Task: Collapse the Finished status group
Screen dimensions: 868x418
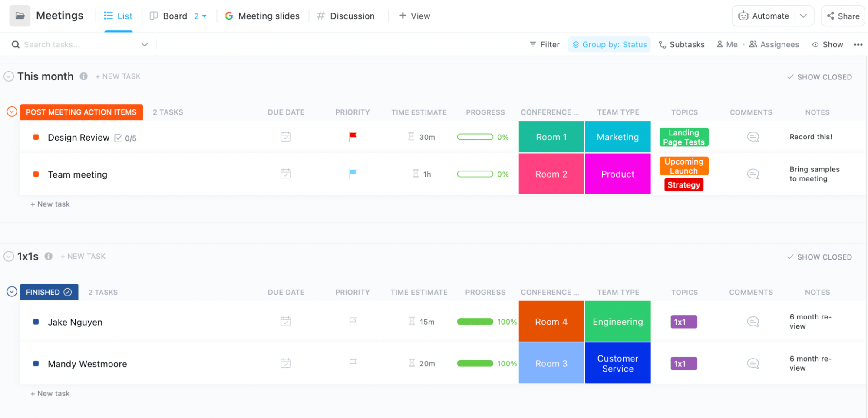Action: tap(12, 292)
